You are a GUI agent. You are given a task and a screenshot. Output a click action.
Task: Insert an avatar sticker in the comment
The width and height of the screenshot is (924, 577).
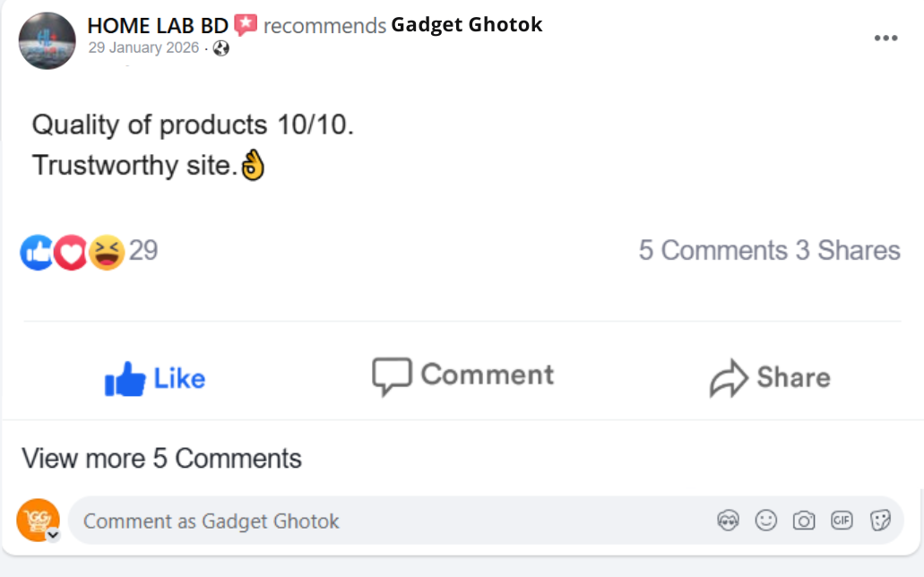728,521
